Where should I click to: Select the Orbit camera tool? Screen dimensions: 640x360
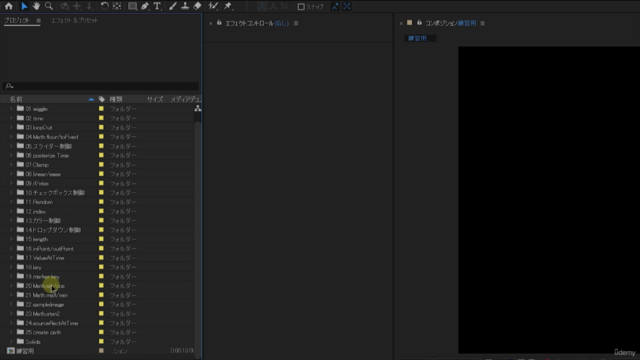coord(64,6)
